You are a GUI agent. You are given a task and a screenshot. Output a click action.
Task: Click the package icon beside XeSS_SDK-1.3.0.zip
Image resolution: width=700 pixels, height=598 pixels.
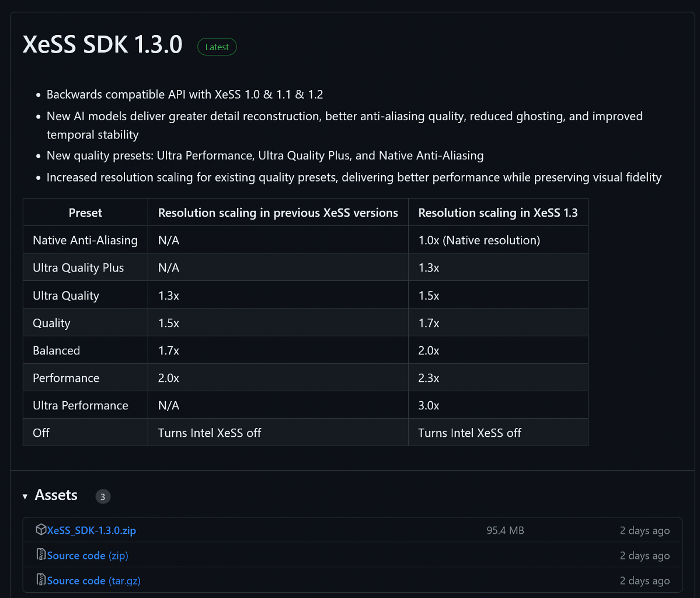[41, 530]
